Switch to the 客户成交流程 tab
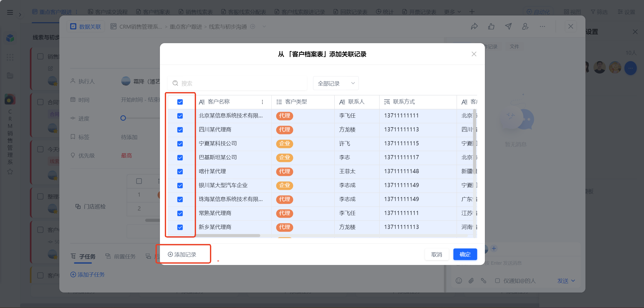This screenshot has height=308, width=644. (108, 12)
